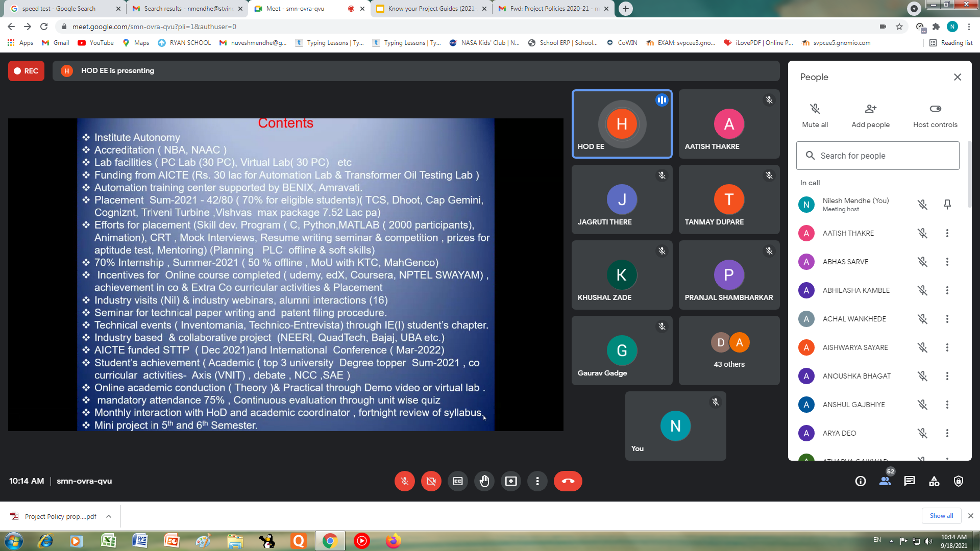The width and height of the screenshot is (980, 551).
Task: Click the raise hand icon
Action: [x=484, y=481]
